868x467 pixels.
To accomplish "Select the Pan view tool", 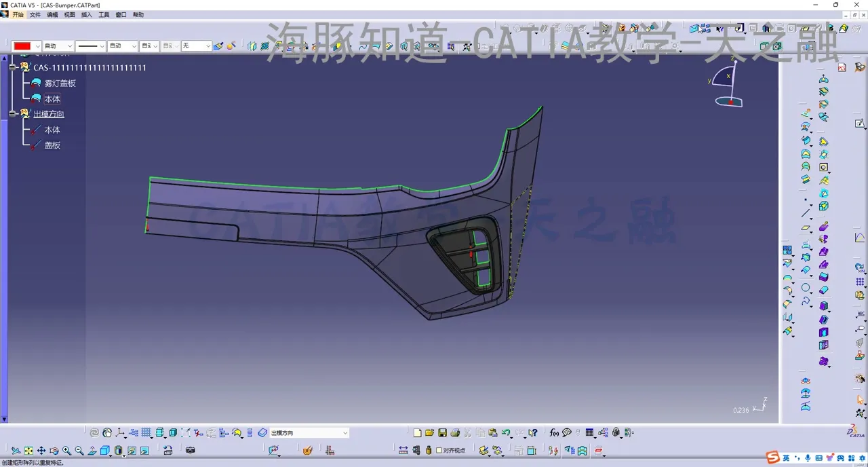I will point(41,451).
